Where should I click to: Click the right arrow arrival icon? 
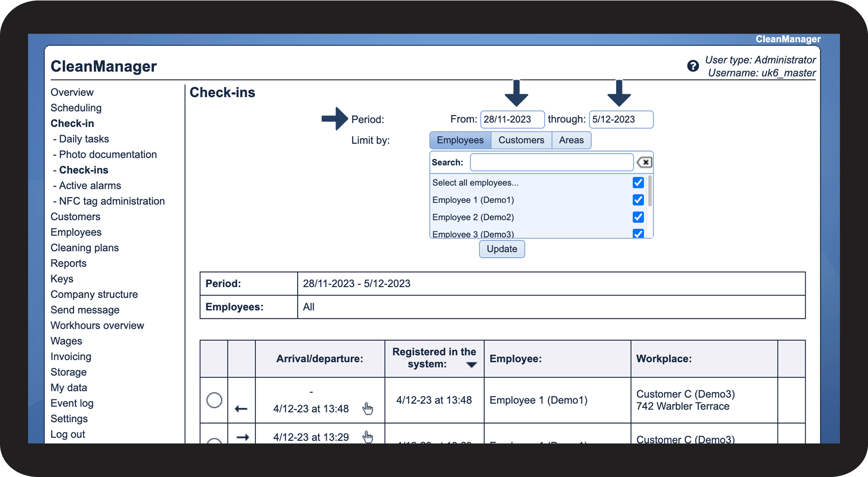[x=243, y=437]
